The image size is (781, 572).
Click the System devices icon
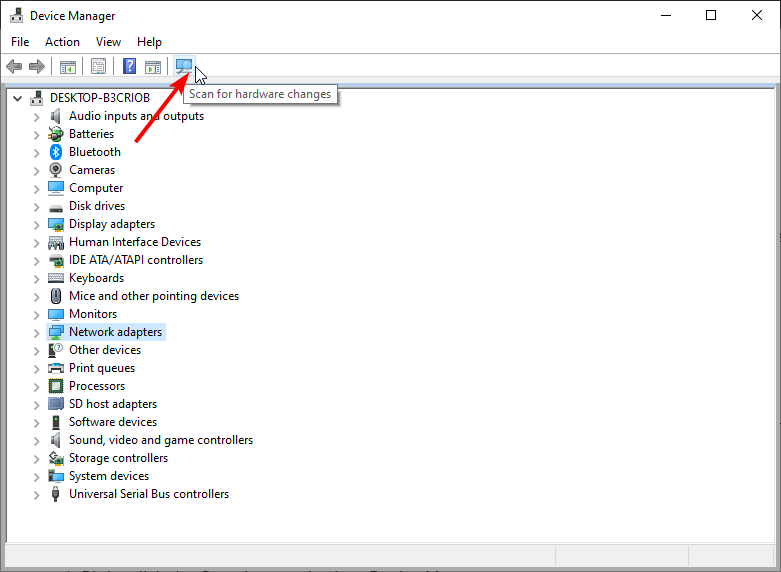(x=55, y=476)
